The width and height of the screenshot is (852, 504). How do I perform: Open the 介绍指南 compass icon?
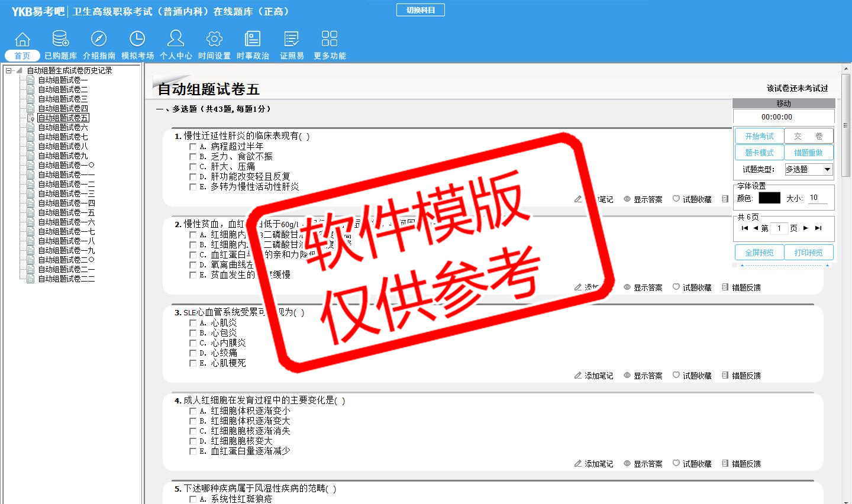(x=99, y=39)
